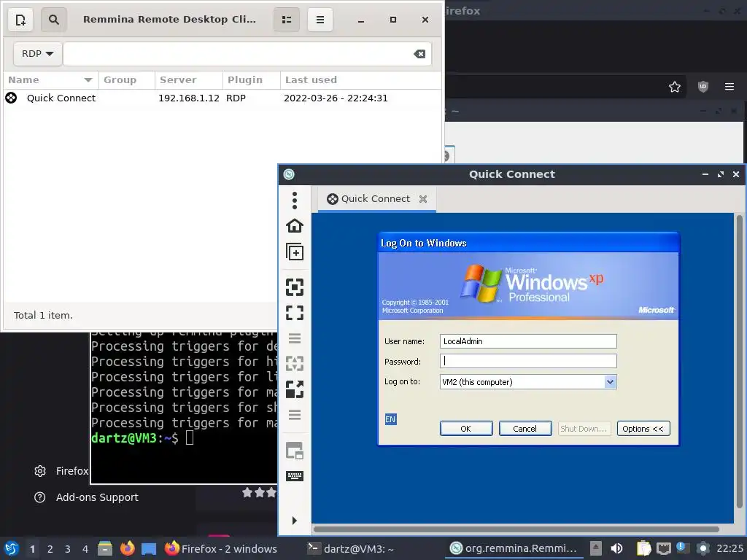Toggle resize window to fit remote resolution
This screenshot has height=560, width=747.
click(295, 287)
